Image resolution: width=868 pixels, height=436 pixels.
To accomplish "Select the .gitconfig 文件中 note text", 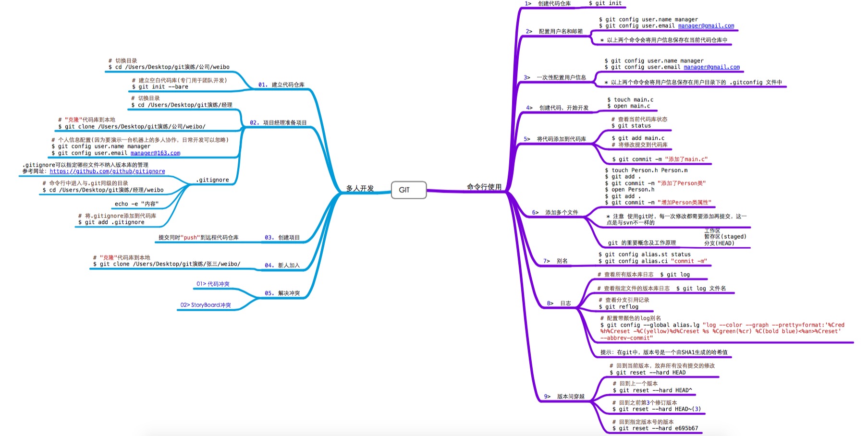I will click(x=693, y=82).
